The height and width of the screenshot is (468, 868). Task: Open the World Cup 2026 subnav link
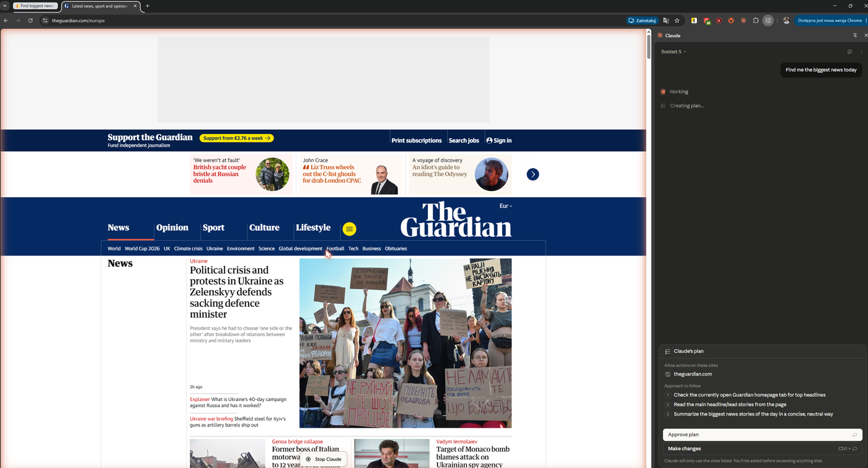pyautogui.click(x=142, y=249)
